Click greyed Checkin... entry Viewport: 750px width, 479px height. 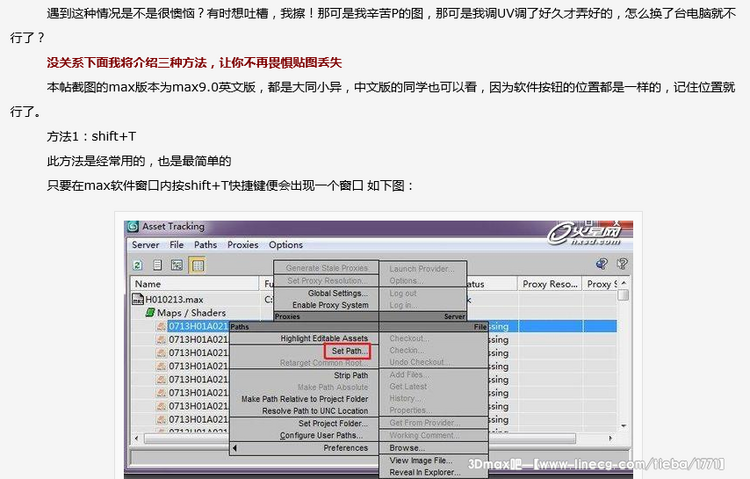coord(407,350)
